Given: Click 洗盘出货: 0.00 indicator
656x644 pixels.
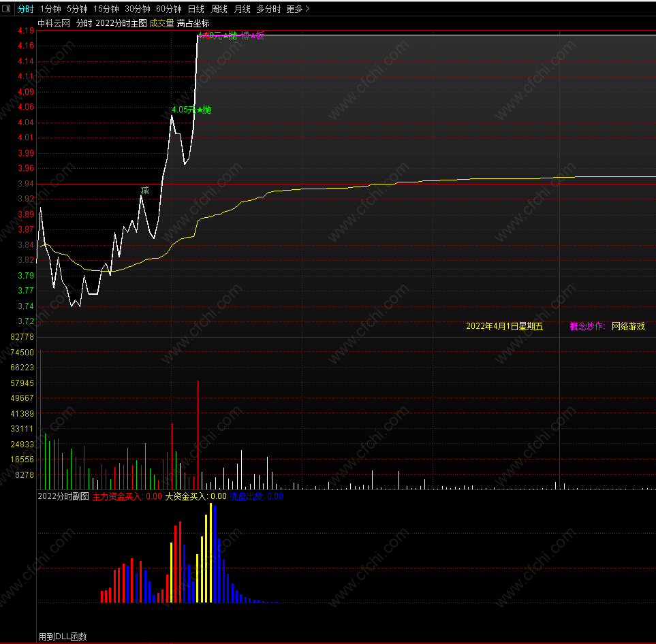Looking at the screenshot, I should (x=256, y=496).
